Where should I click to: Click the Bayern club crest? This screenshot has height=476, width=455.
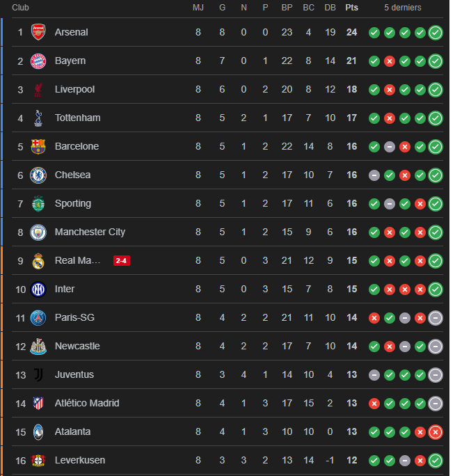tap(38, 61)
